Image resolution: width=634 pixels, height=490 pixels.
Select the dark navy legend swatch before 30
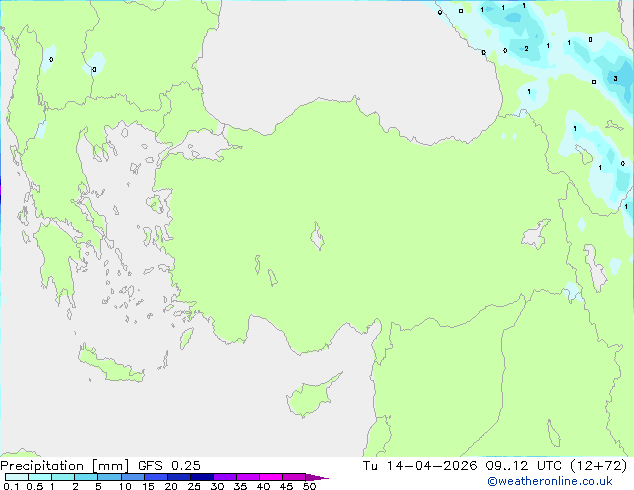coord(202,477)
